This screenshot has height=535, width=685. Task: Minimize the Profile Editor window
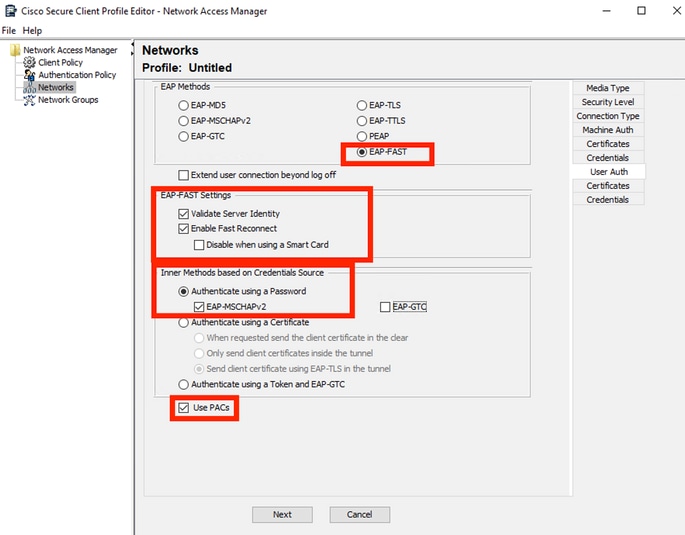[606, 10]
